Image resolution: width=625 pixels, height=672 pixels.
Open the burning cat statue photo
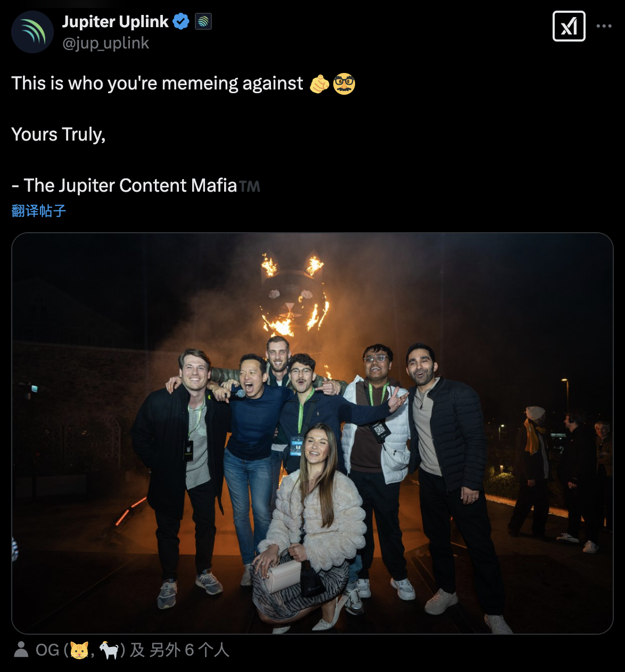pos(312,433)
